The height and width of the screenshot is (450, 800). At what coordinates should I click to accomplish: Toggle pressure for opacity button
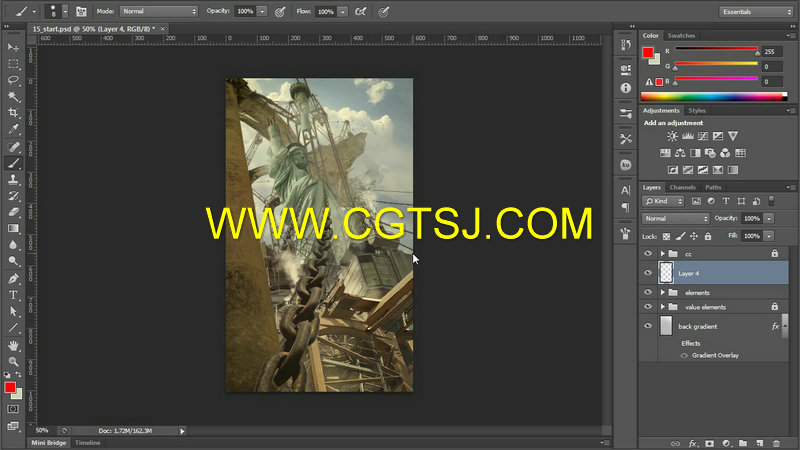coord(280,11)
